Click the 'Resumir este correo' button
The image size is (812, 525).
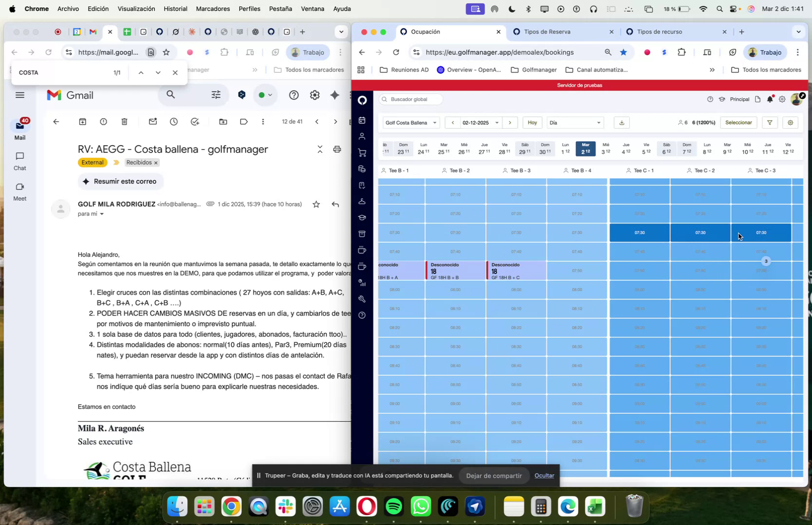[x=120, y=181]
